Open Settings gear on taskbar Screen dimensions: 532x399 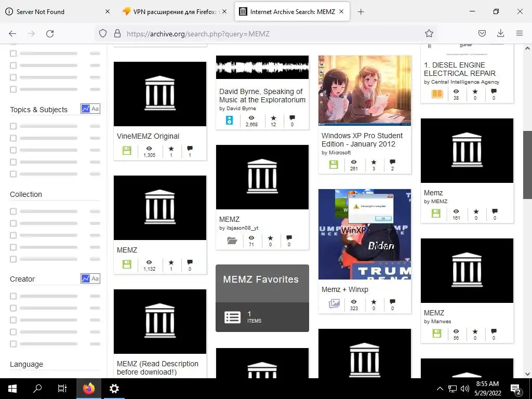(114, 389)
